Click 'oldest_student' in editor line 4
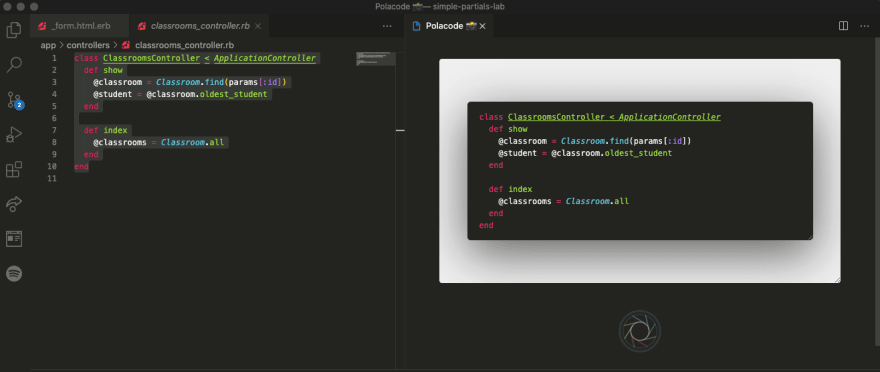 pos(233,94)
